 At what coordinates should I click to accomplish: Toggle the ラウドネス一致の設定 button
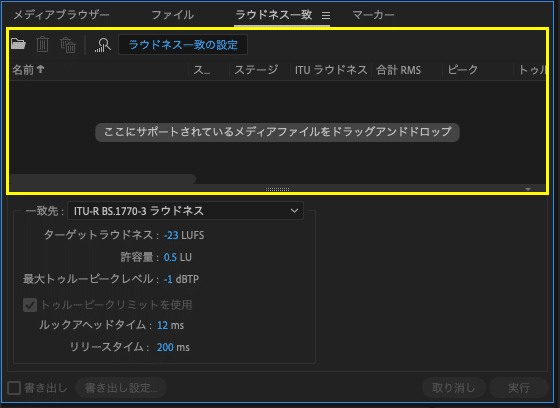click(x=183, y=45)
